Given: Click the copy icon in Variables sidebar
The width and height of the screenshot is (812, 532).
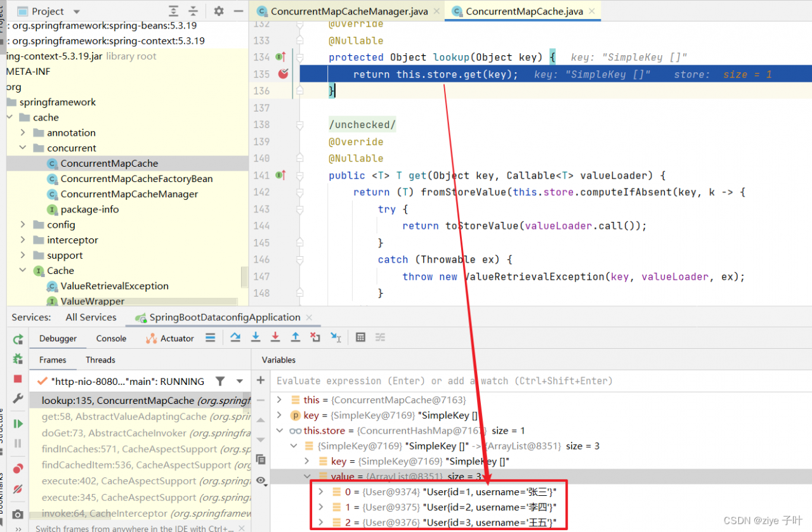Looking at the screenshot, I should 261,458.
